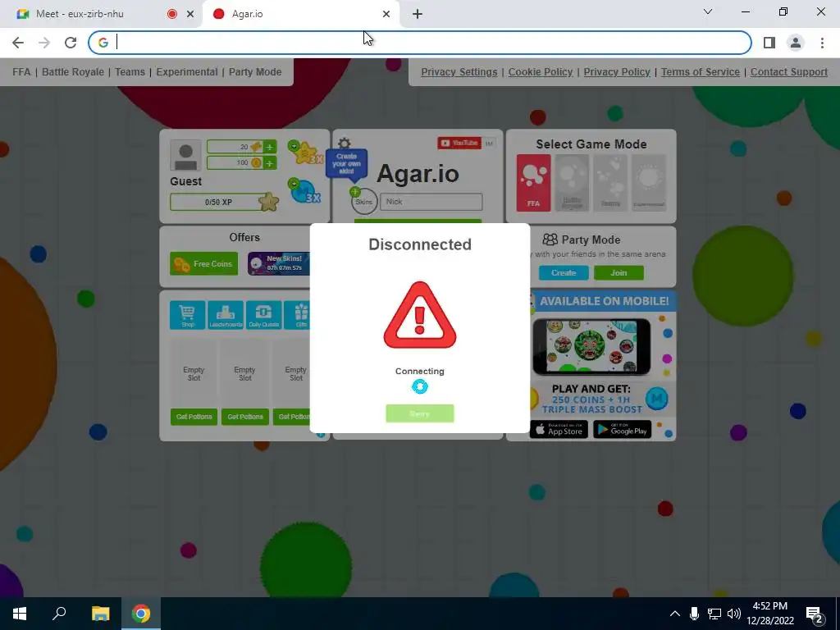Open taskbar search magnifier
The width and height of the screenshot is (840, 630).
pyautogui.click(x=59, y=614)
